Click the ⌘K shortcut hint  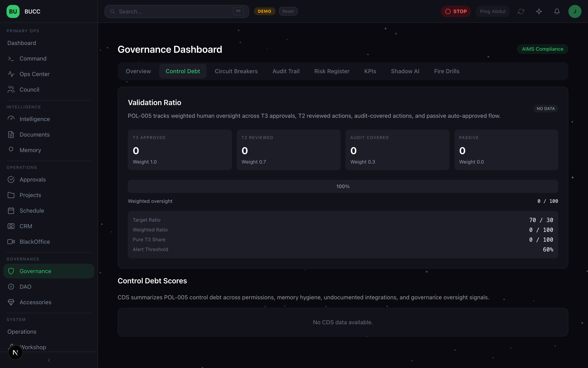pyautogui.click(x=238, y=11)
